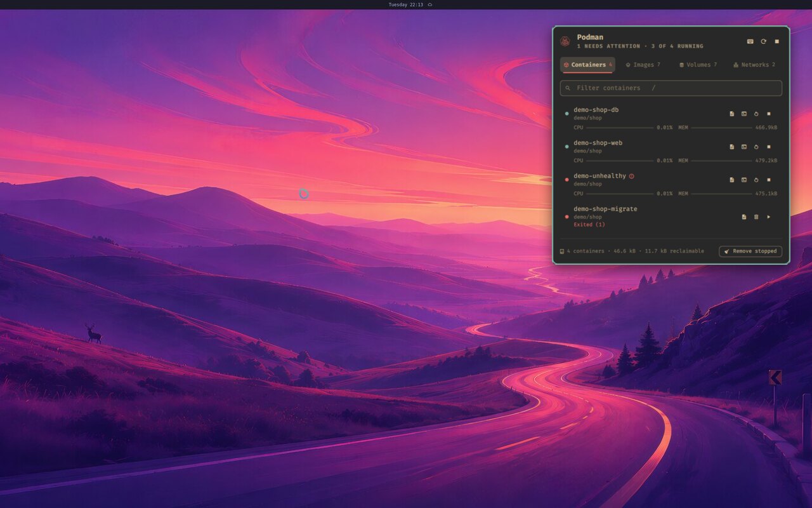Stop all containers via header stop icon
The height and width of the screenshot is (508, 812).
[x=776, y=41]
